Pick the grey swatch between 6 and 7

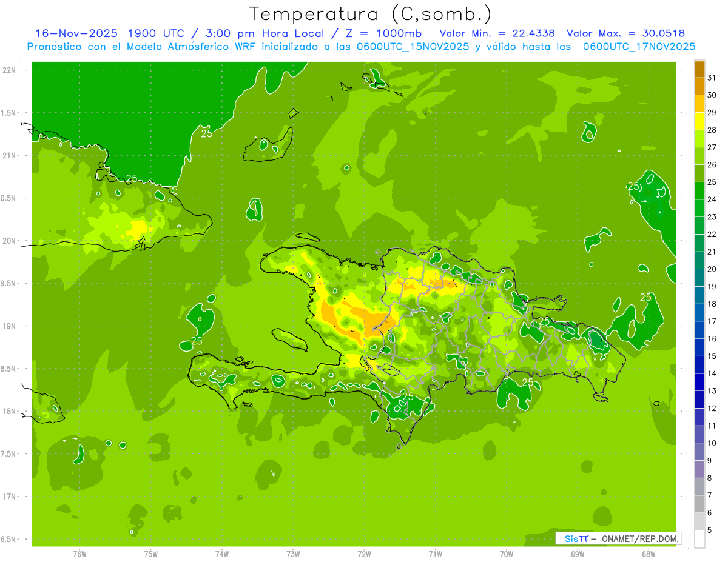(x=699, y=504)
